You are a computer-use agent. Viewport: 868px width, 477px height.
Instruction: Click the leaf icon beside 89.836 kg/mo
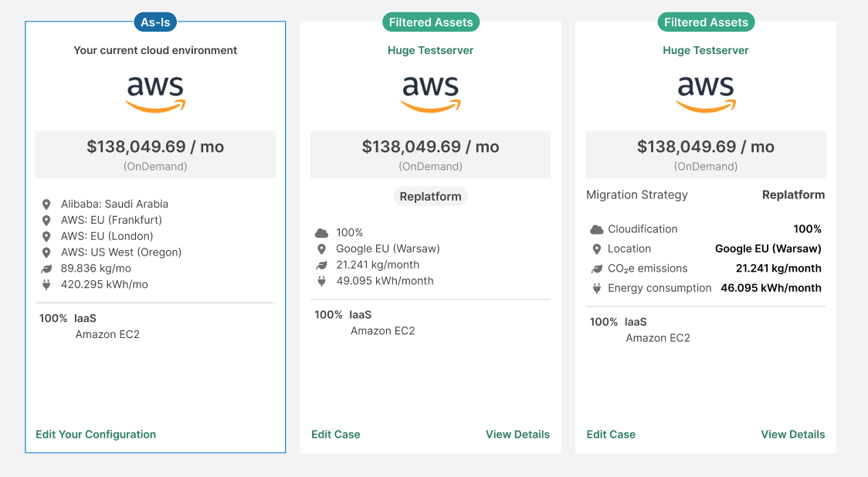pyautogui.click(x=46, y=269)
